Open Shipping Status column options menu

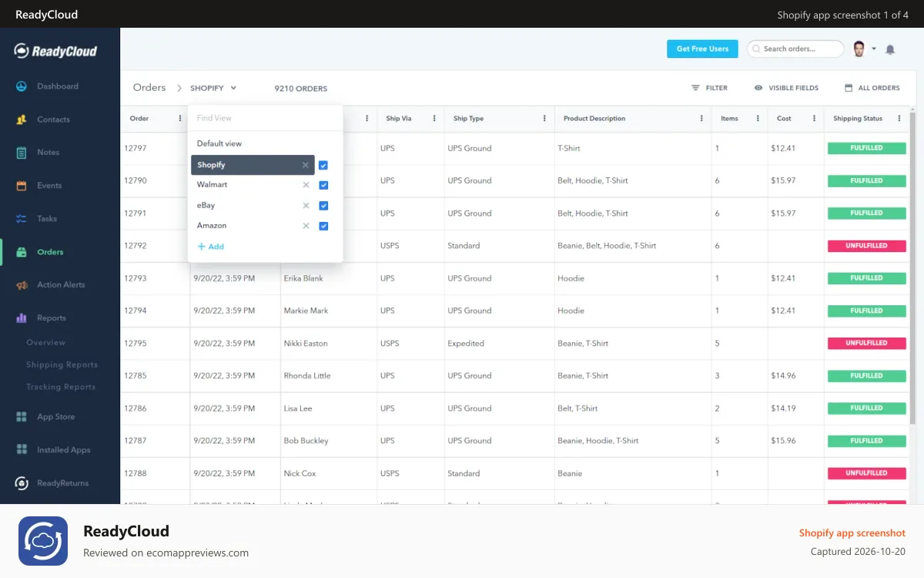click(899, 119)
